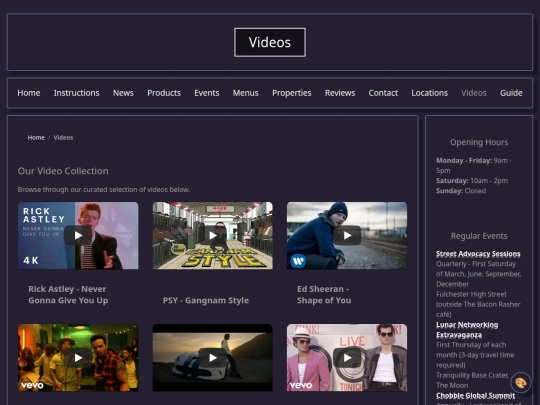Click the Sunday: Closed text

tap(461, 191)
